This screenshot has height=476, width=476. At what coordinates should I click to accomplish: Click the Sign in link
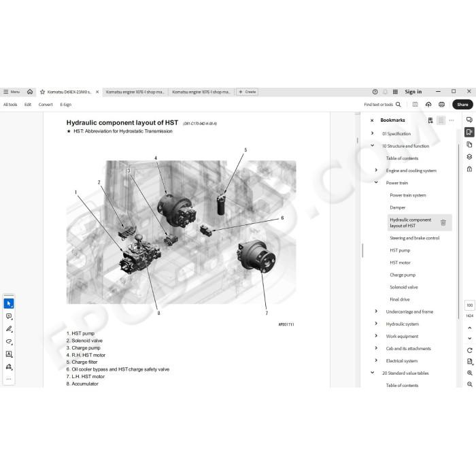click(413, 92)
